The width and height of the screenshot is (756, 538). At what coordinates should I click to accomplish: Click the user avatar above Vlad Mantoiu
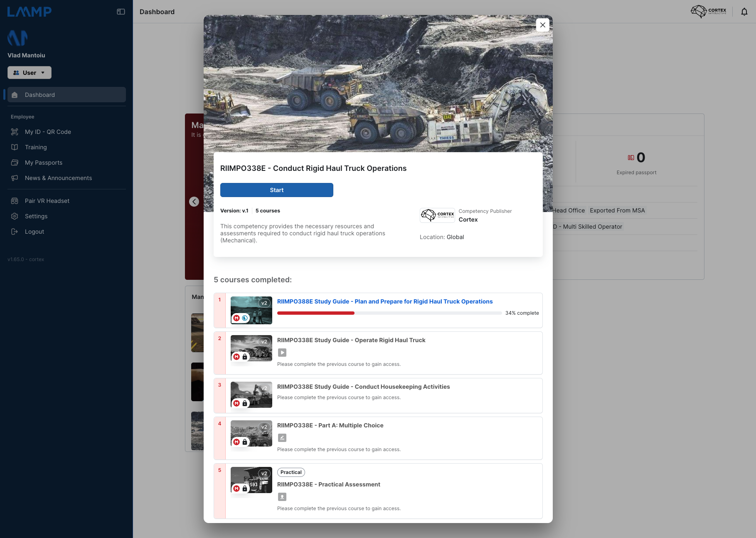[x=17, y=38]
